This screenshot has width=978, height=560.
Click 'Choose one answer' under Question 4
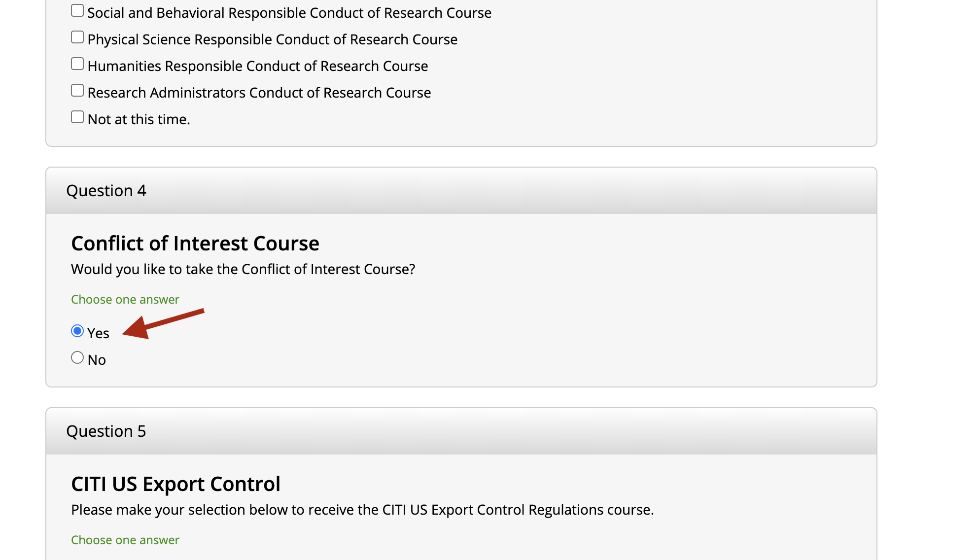(125, 300)
